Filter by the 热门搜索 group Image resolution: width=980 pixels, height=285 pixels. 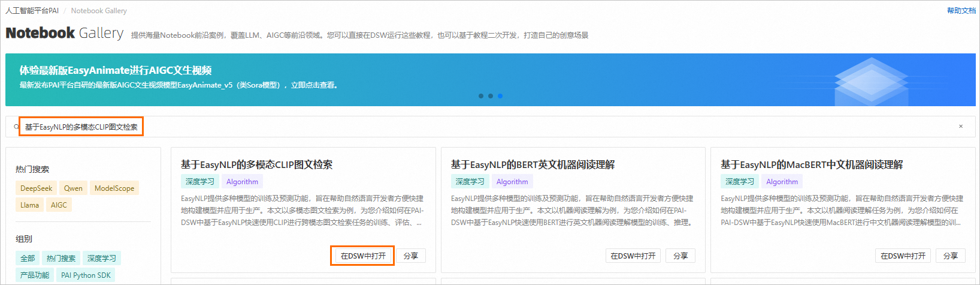[x=61, y=258]
